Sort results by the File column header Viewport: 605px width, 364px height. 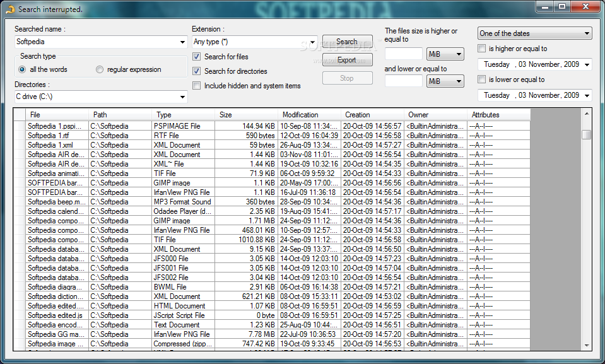pyautogui.click(x=57, y=115)
